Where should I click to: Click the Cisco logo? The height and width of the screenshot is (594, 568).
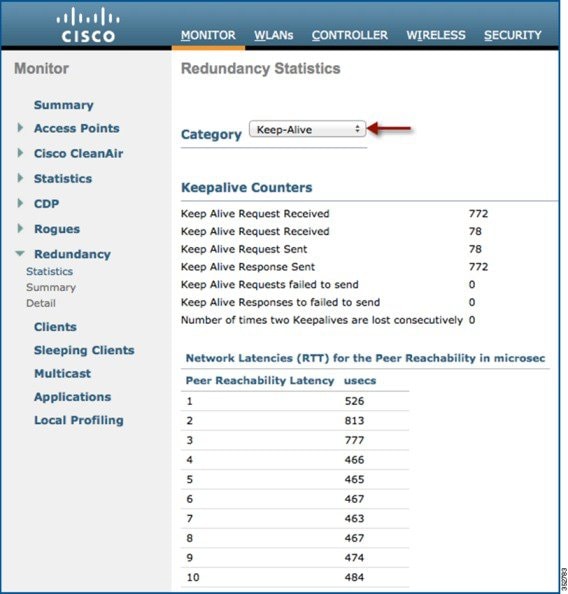tap(88, 25)
